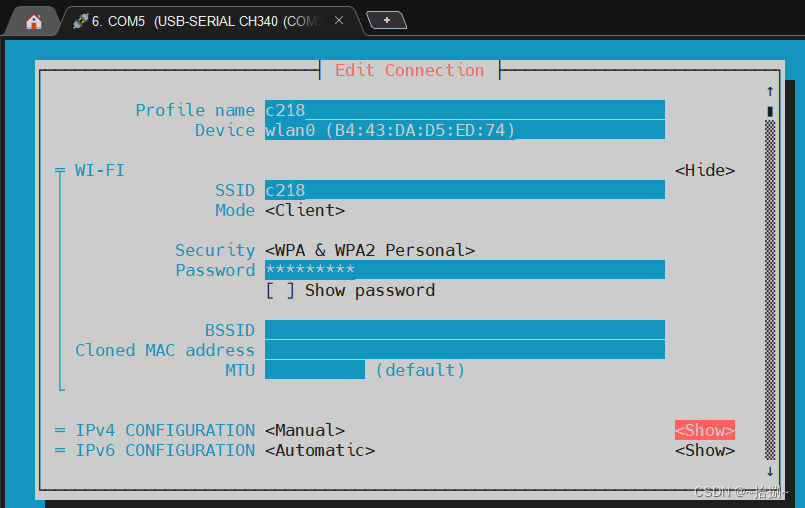Click the dialog's vertical scrollbar track
Screen dimensions: 805x508
(770, 290)
